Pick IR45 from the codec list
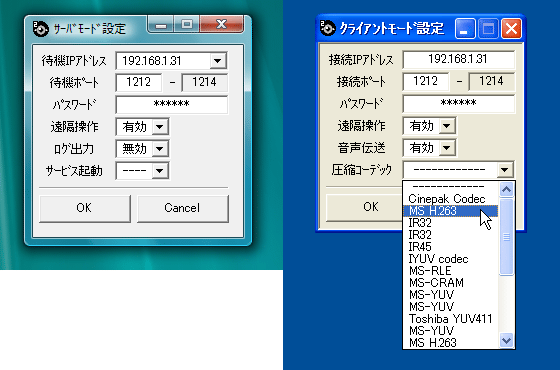560x370 pixels. [450, 247]
